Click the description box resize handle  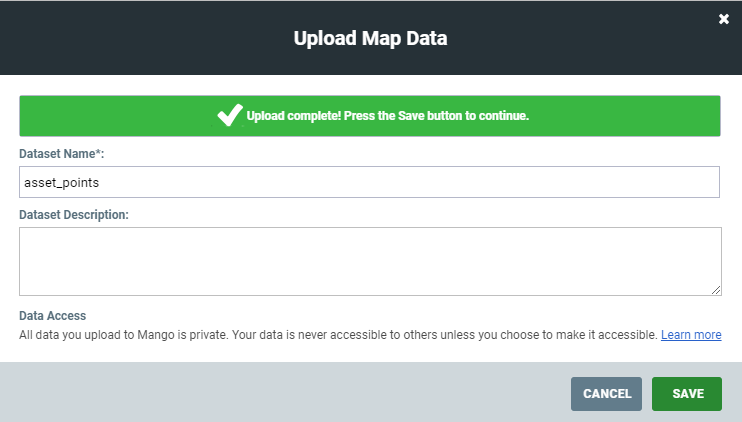(x=716, y=290)
